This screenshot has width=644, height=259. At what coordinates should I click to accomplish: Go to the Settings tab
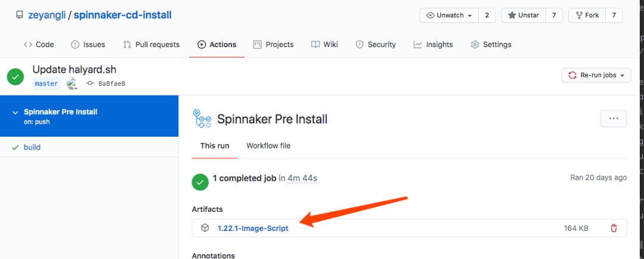point(491,44)
